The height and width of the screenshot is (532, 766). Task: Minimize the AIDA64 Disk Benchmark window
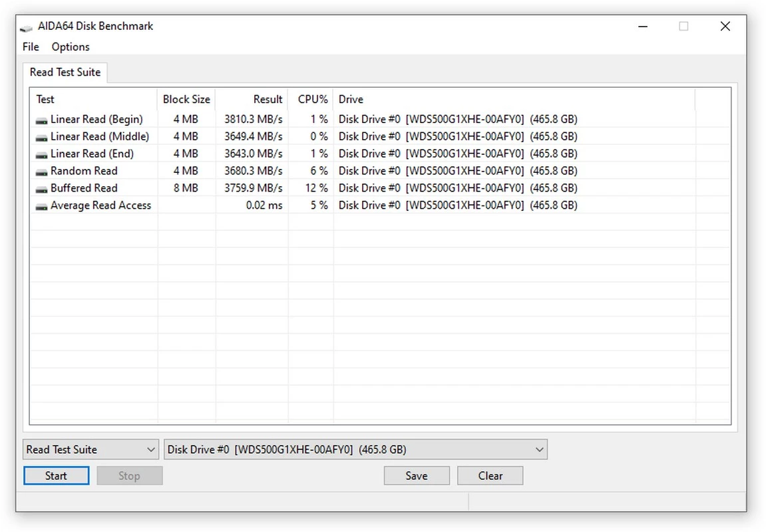pyautogui.click(x=643, y=27)
